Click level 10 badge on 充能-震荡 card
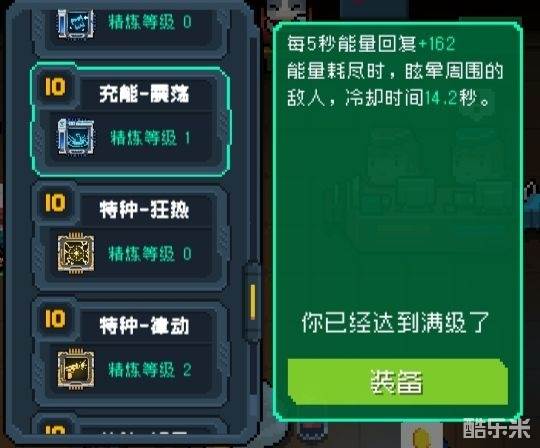Viewport: 540px width, 448px height. 55,86
